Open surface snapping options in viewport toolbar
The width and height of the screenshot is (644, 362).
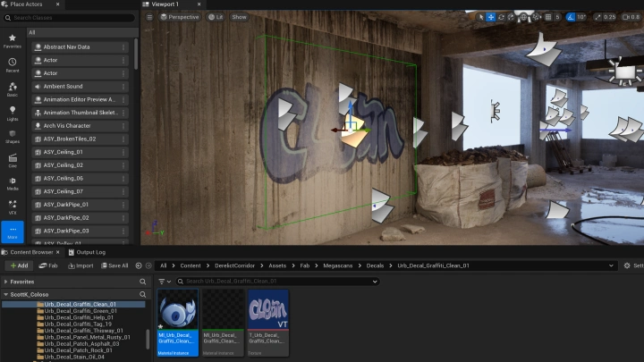click(536, 17)
